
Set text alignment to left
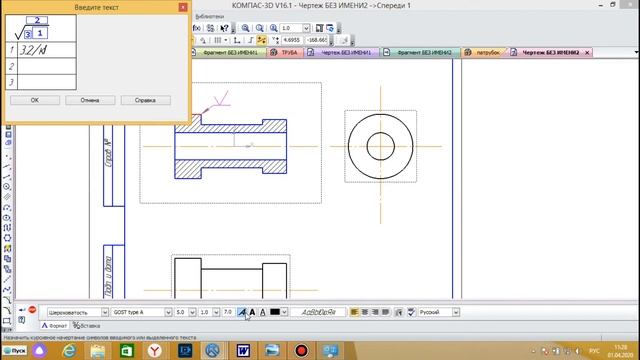pos(354,312)
